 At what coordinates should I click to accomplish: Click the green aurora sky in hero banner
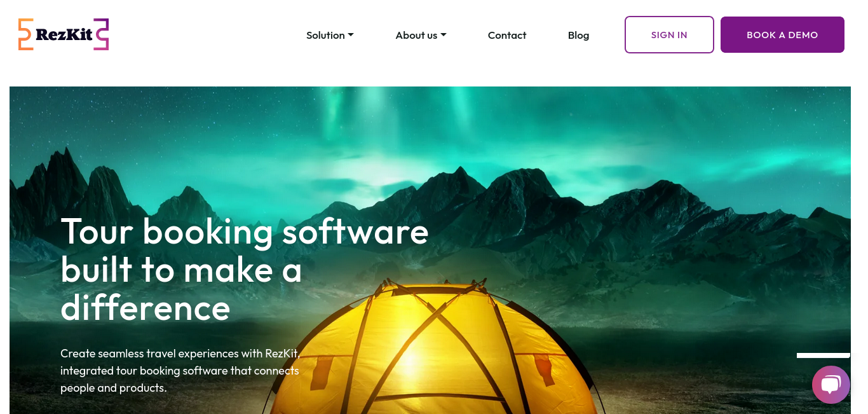pyautogui.click(x=445, y=121)
